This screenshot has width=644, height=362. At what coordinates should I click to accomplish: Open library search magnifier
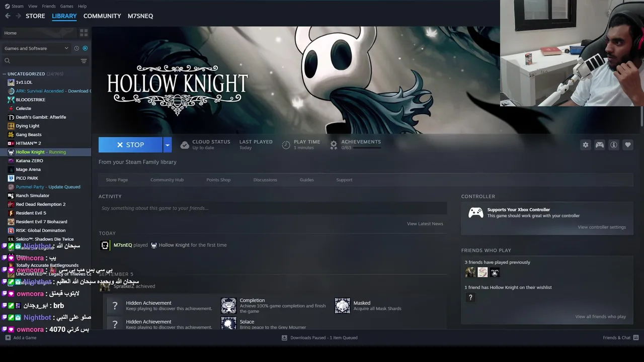pyautogui.click(x=7, y=61)
